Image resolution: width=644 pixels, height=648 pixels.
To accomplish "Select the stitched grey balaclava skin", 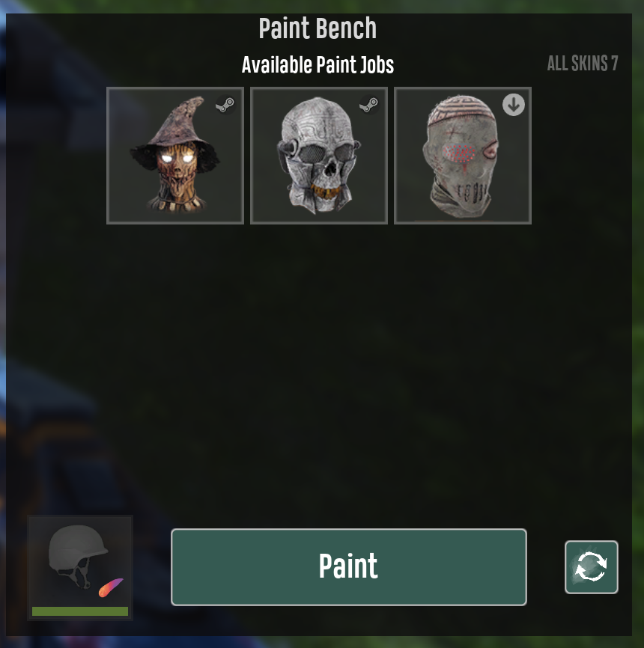I will pyautogui.click(x=463, y=156).
